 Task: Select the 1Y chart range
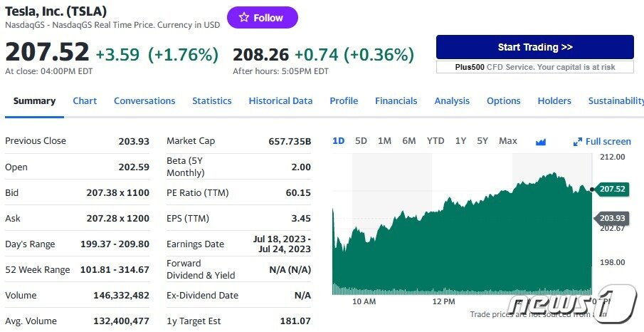tap(461, 141)
